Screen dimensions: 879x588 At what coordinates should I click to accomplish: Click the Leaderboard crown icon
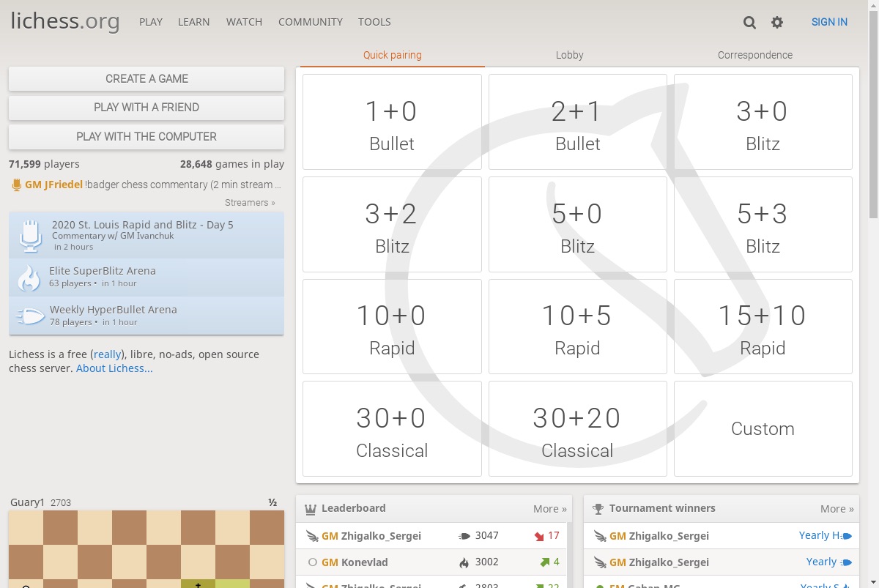point(310,509)
